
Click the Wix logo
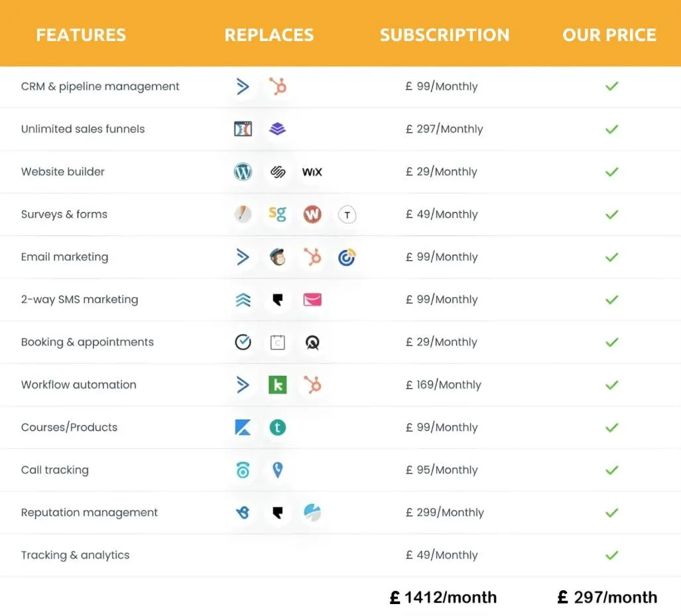point(312,172)
